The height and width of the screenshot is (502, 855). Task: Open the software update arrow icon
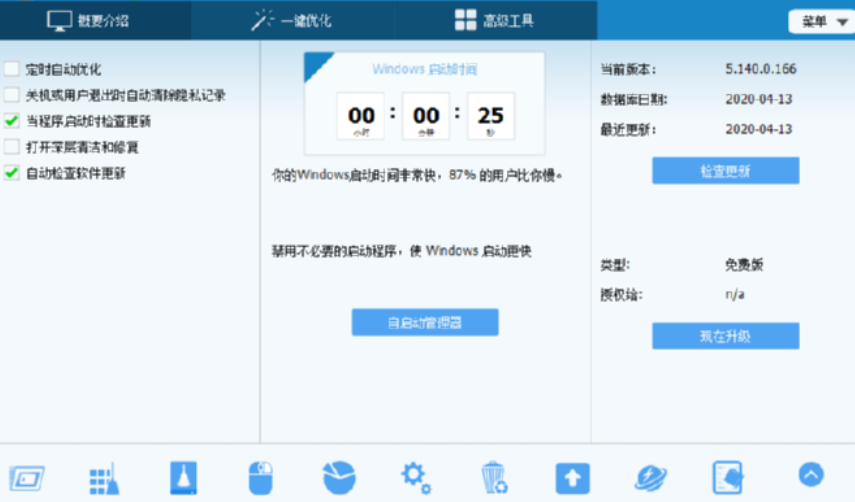(573, 479)
